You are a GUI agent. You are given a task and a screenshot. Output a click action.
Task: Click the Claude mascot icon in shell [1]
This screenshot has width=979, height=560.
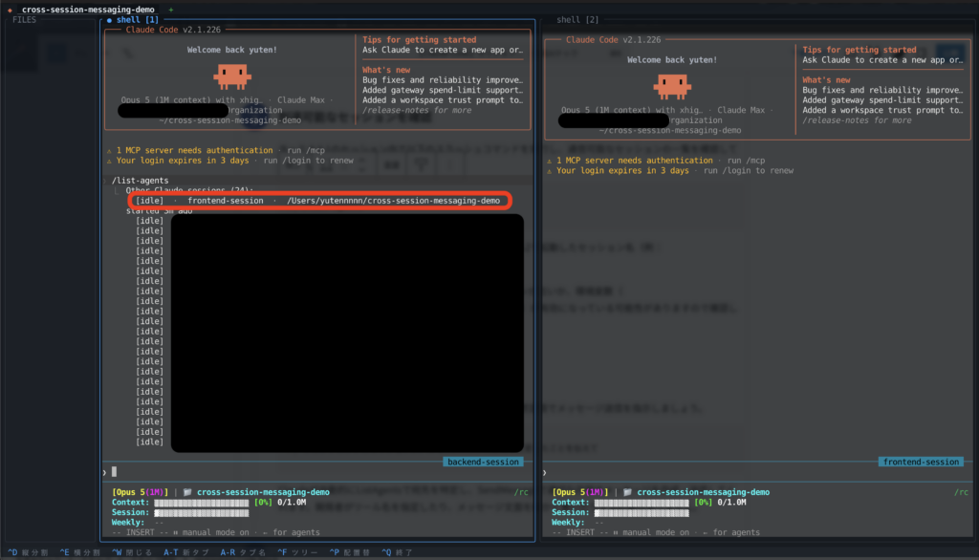[232, 76]
